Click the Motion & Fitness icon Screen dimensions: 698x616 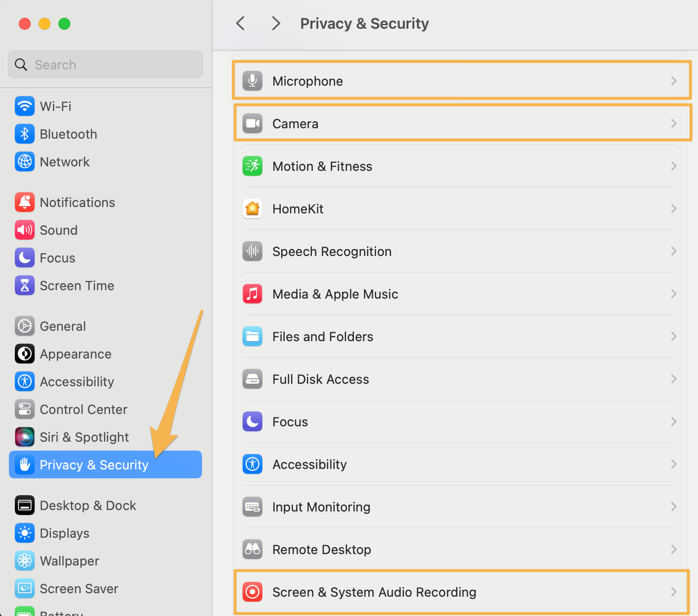[252, 166]
